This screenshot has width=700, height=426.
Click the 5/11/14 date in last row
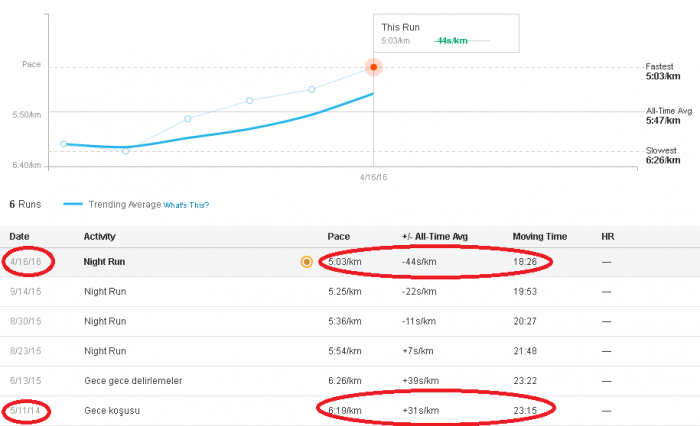coord(25,411)
